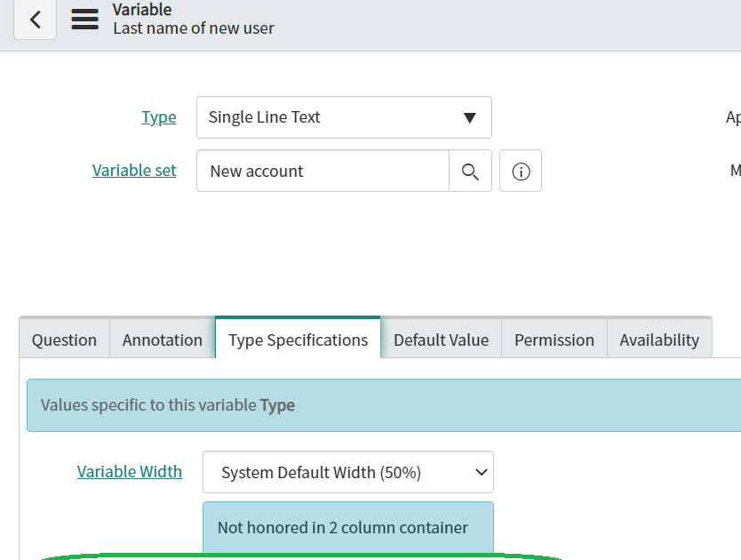Open the Availability tab
This screenshot has width=741, height=560.
coord(659,339)
